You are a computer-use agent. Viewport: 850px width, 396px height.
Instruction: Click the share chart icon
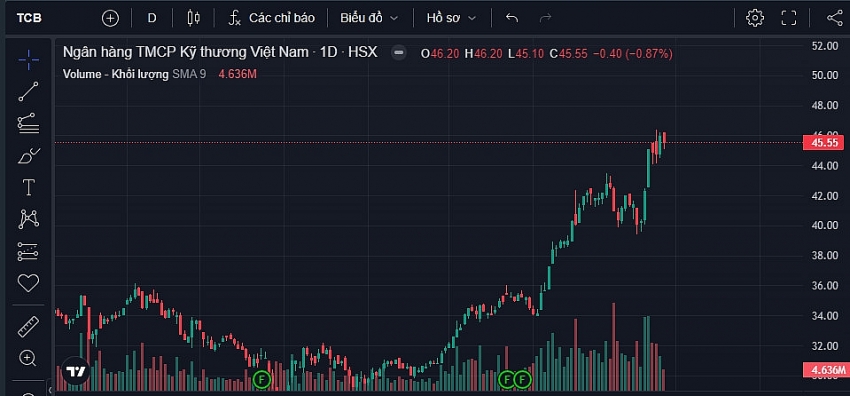[x=835, y=18]
